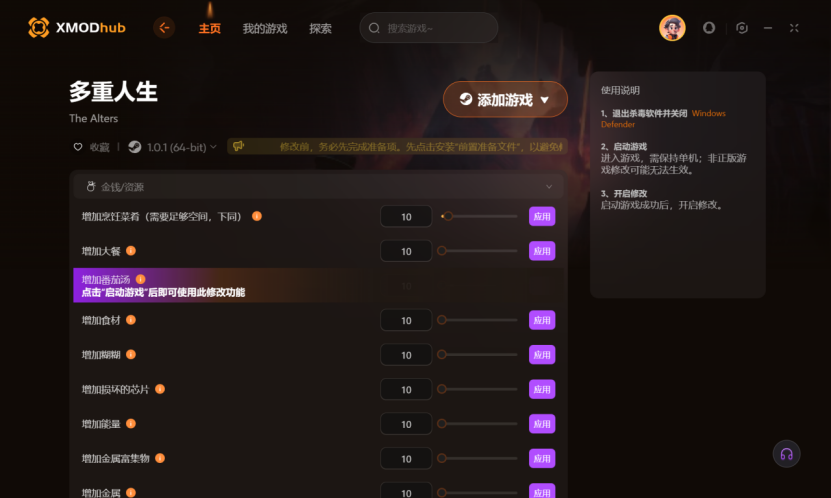Apply the 增加食材 cheat with 应用 button
This screenshot has height=498, width=831.
click(x=542, y=320)
